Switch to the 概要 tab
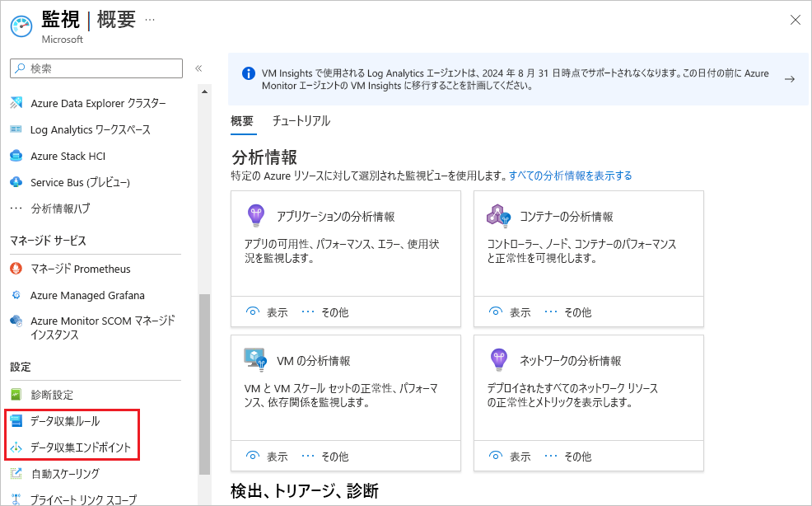The image size is (812, 506). point(242,121)
